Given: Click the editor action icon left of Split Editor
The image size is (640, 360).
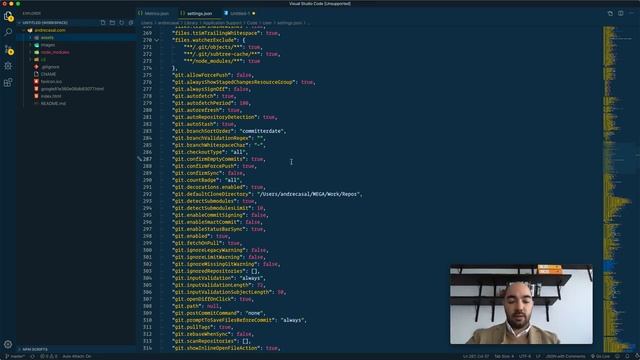Looking at the screenshot, I should tap(610, 13).
